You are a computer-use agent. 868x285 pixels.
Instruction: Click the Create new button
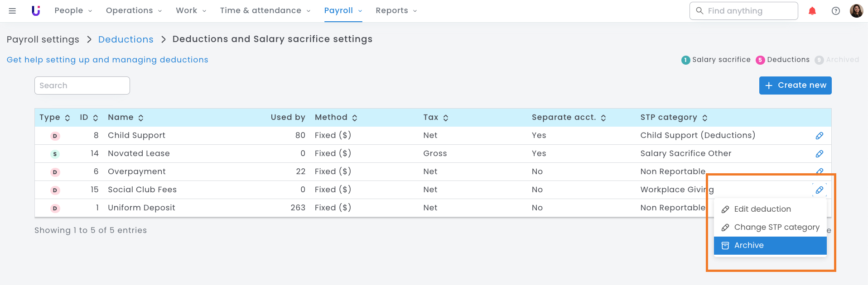point(795,85)
